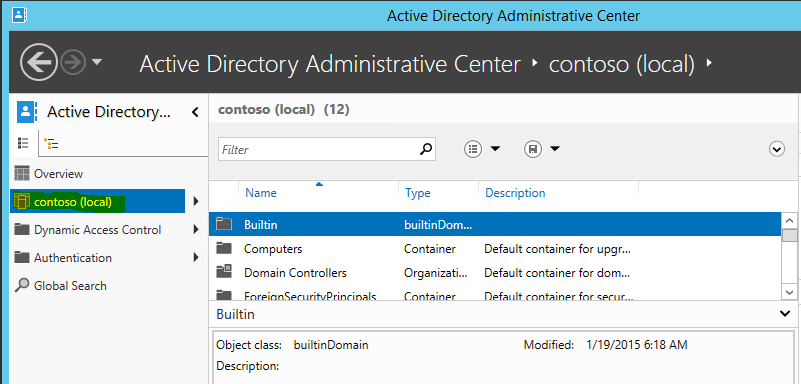The height and width of the screenshot is (384, 801).
Task: Click Active Directory Administrative Center breadcrumb
Action: [x=330, y=64]
